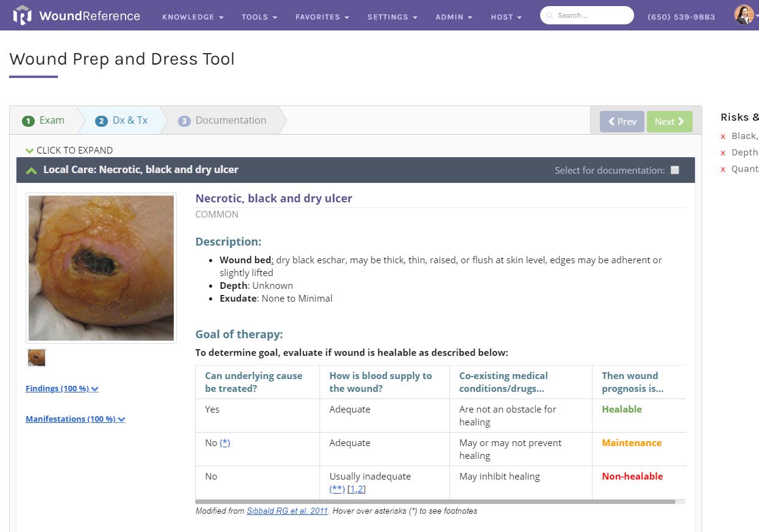This screenshot has width=759, height=532.
Task: Click the magnifier icon in search box
Action: 550,16
